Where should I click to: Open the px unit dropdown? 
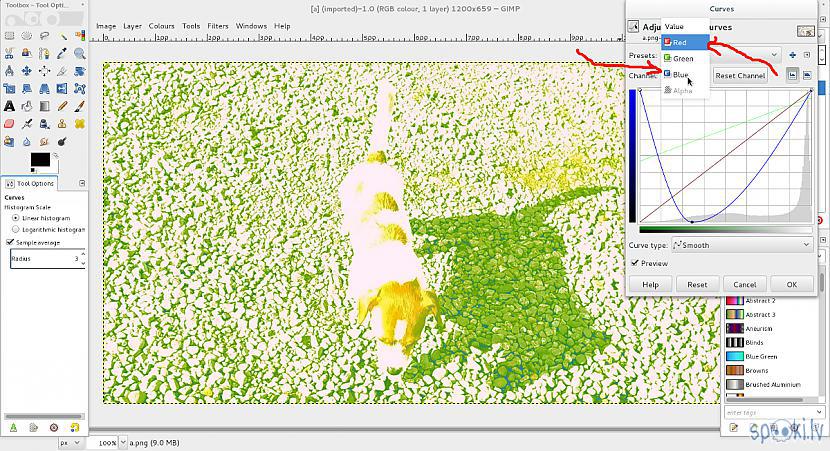[x=70, y=443]
